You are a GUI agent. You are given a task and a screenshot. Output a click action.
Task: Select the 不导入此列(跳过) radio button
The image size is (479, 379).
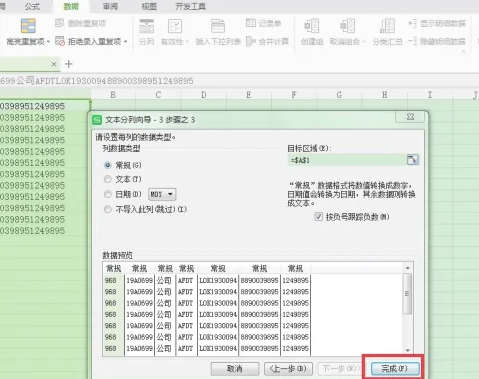coord(108,209)
